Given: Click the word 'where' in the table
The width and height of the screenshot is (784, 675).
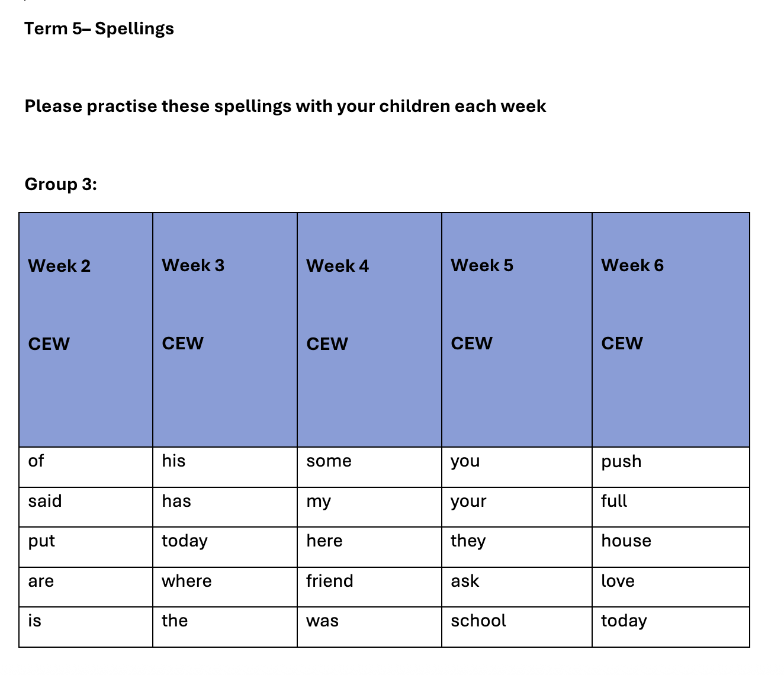Looking at the screenshot, I should tap(187, 581).
